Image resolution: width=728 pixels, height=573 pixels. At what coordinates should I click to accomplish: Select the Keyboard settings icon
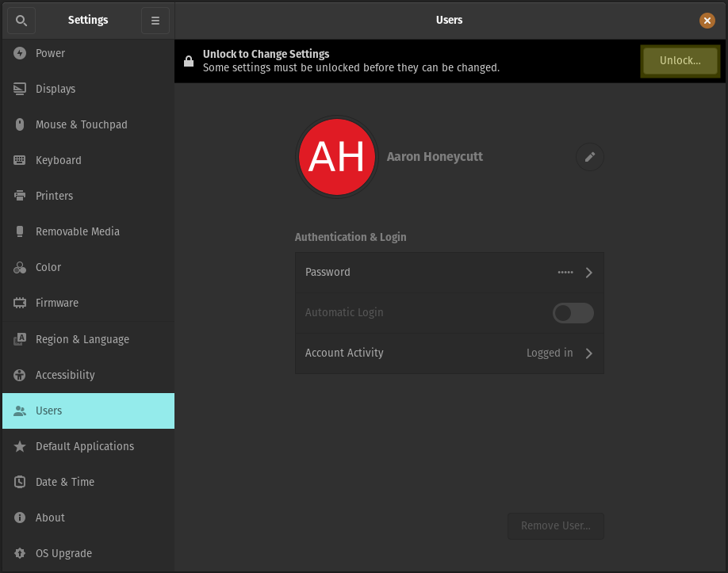point(20,160)
